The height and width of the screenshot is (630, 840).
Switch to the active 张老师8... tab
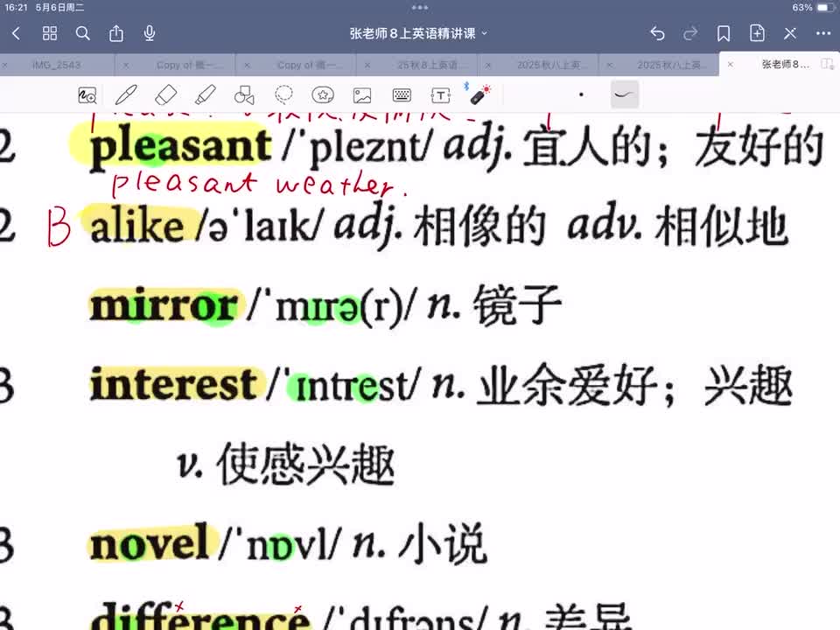(784, 64)
